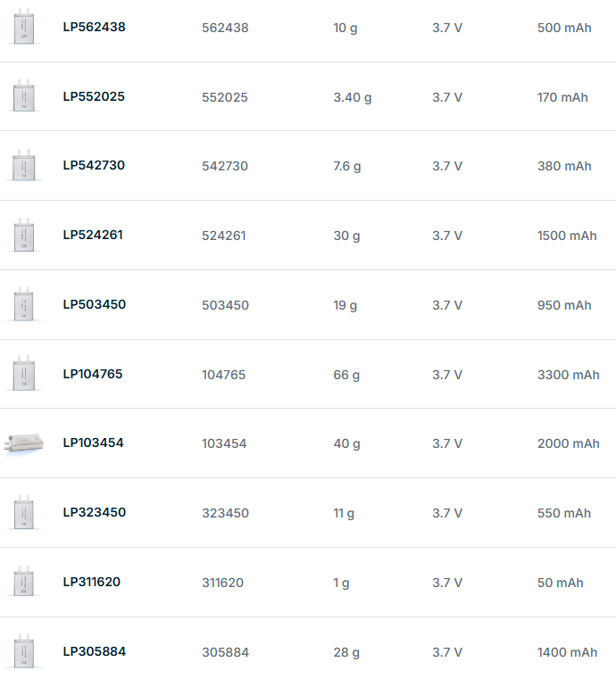The height and width of the screenshot is (679, 616).
Task: Click the LP311620 battery product image
Action: (23, 582)
